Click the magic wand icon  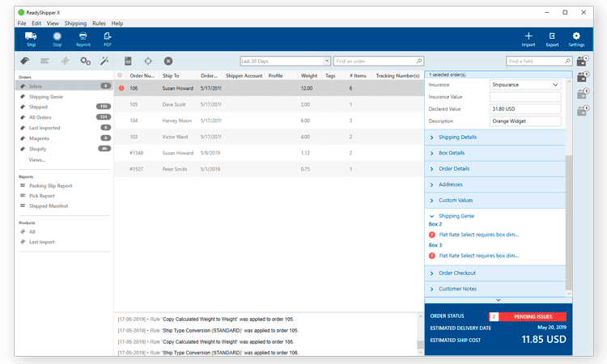coord(104,61)
